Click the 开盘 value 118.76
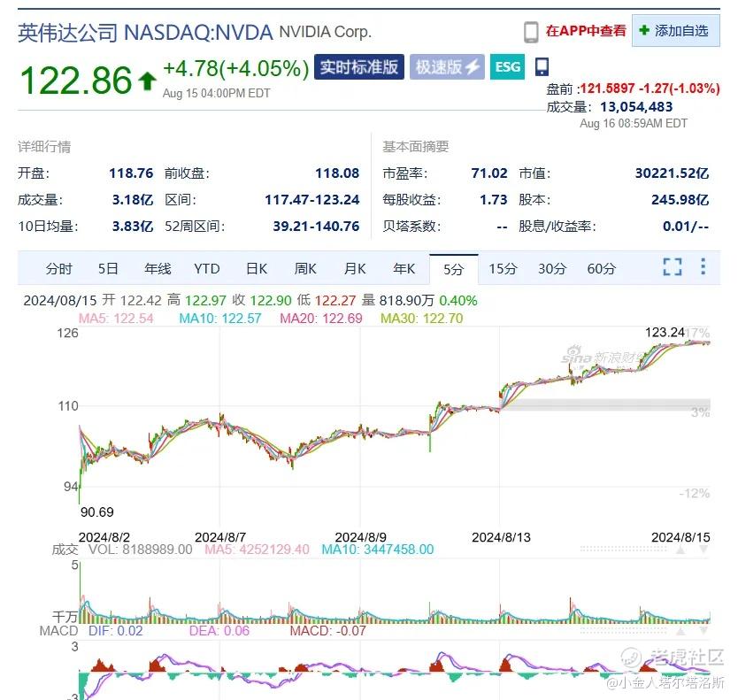This screenshot has width=738, height=700. coord(131,173)
